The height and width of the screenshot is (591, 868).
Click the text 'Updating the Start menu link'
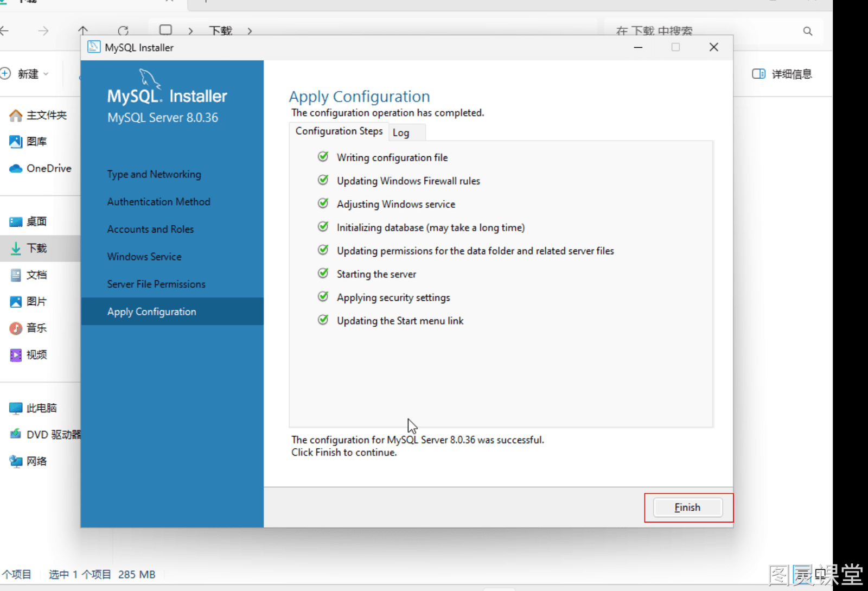(x=400, y=321)
